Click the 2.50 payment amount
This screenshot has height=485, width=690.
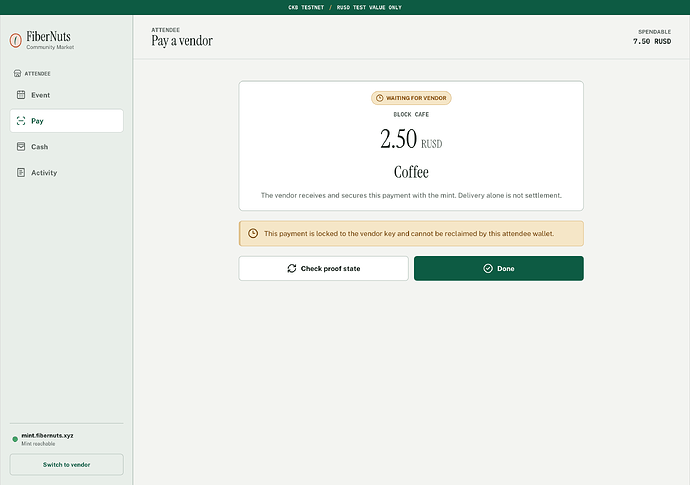[x=398, y=139]
